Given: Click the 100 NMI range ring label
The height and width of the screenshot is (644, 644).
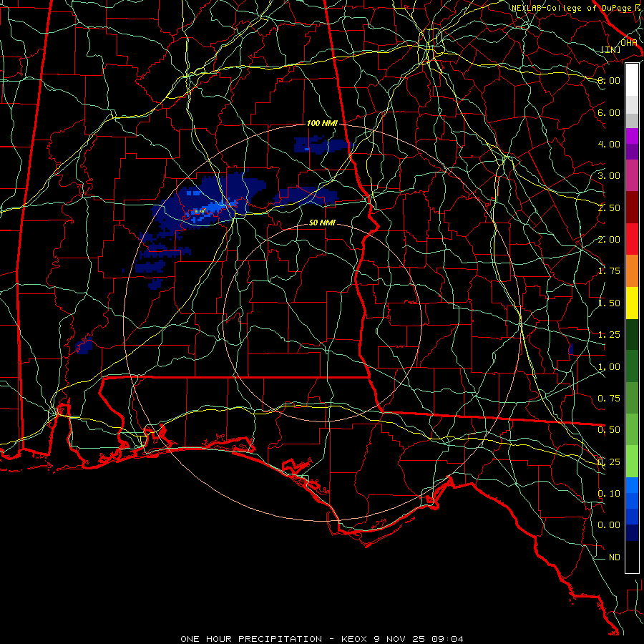Looking at the screenshot, I should click(322, 123).
